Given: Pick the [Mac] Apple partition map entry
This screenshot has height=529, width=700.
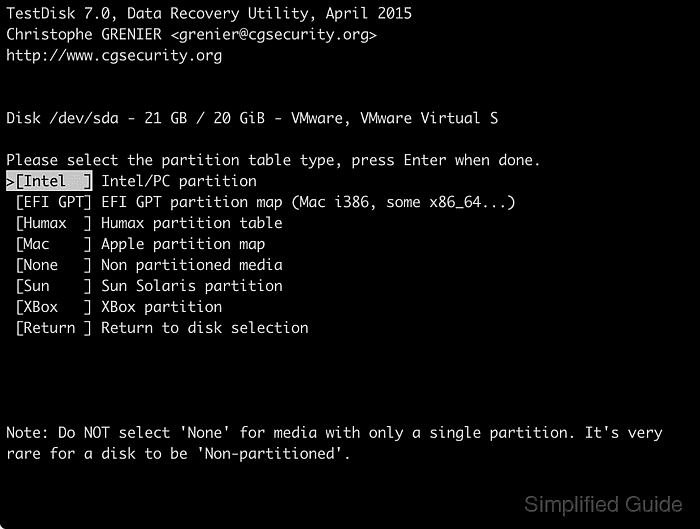Looking at the screenshot, I should point(54,244).
